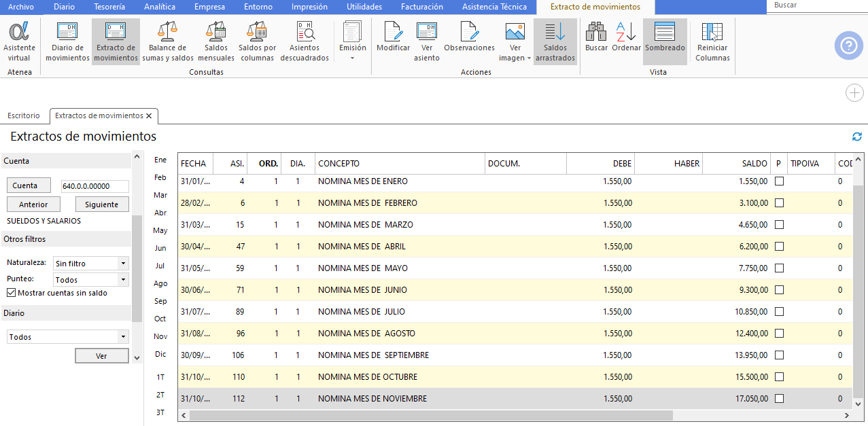This screenshot has height=426, width=868.
Task: Switch to the Facturación ribbon tab
Action: (x=422, y=7)
